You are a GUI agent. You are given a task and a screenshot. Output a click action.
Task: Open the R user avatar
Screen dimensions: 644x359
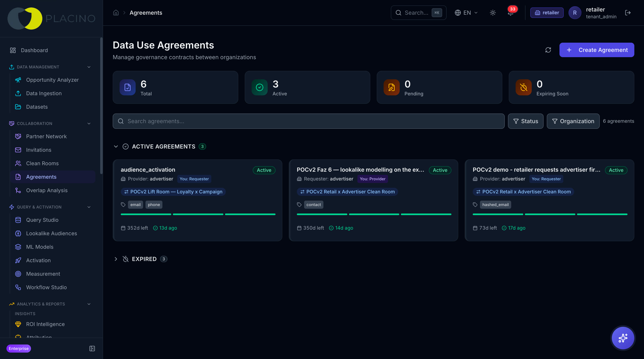tap(575, 13)
